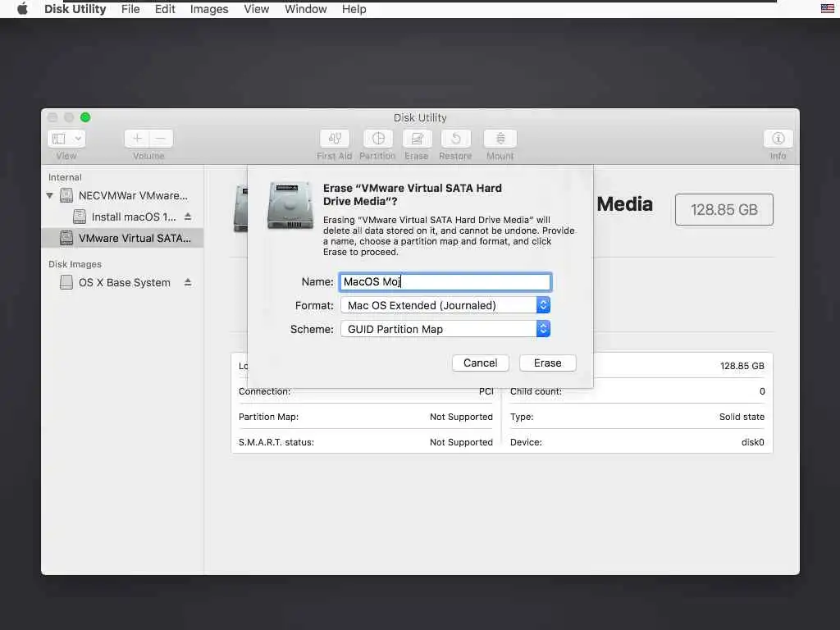Click the Partition Map label
Screen dimensions: 840x630
268,417
